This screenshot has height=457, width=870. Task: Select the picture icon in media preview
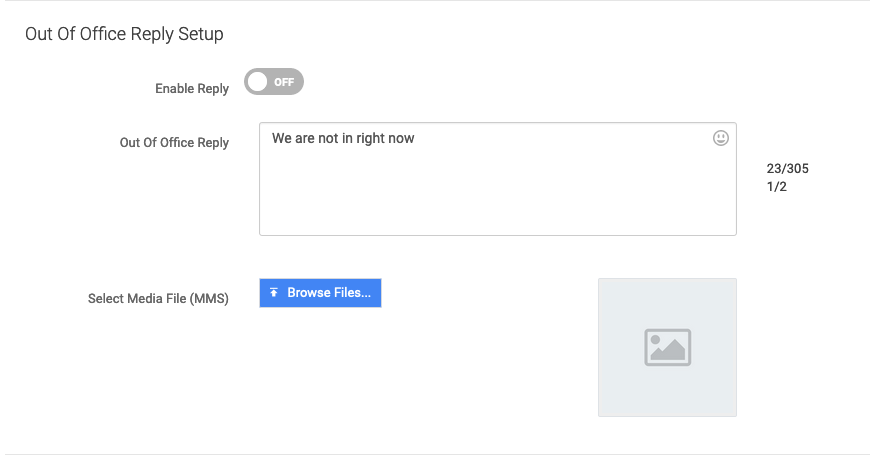(667, 348)
